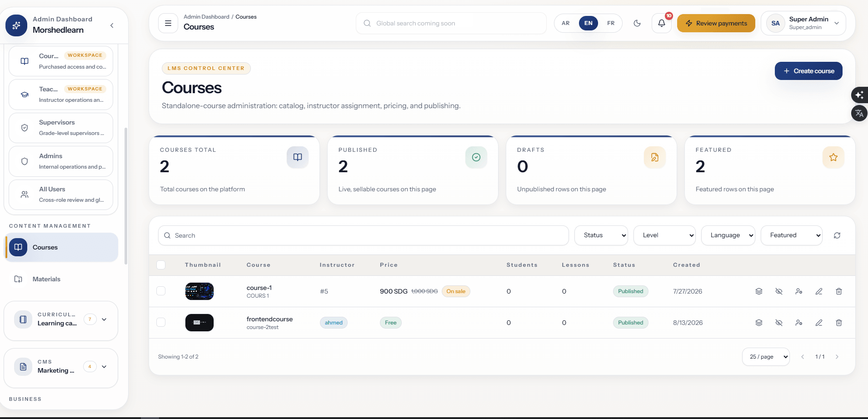868x419 pixels.
Task: Open the Status filter dropdown
Action: point(601,235)
